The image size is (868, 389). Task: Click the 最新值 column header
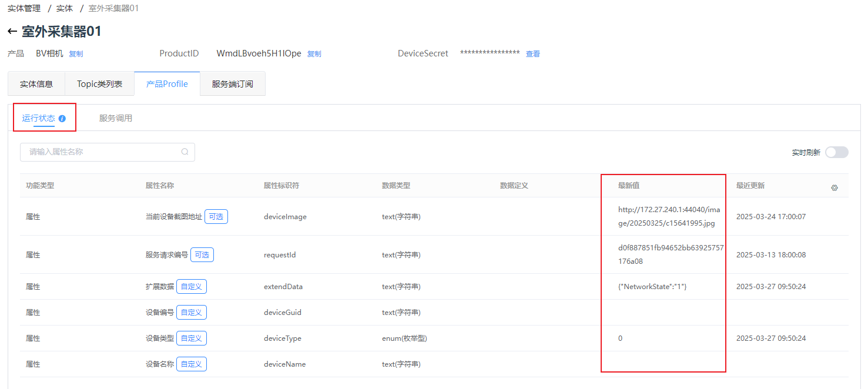point(628,186)
